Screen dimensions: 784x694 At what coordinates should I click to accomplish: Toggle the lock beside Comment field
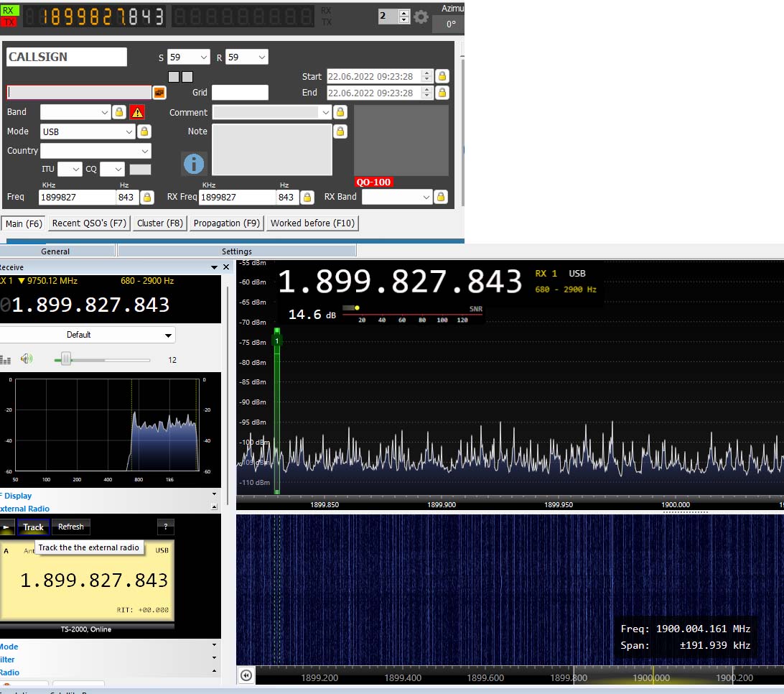pos(340,112)
